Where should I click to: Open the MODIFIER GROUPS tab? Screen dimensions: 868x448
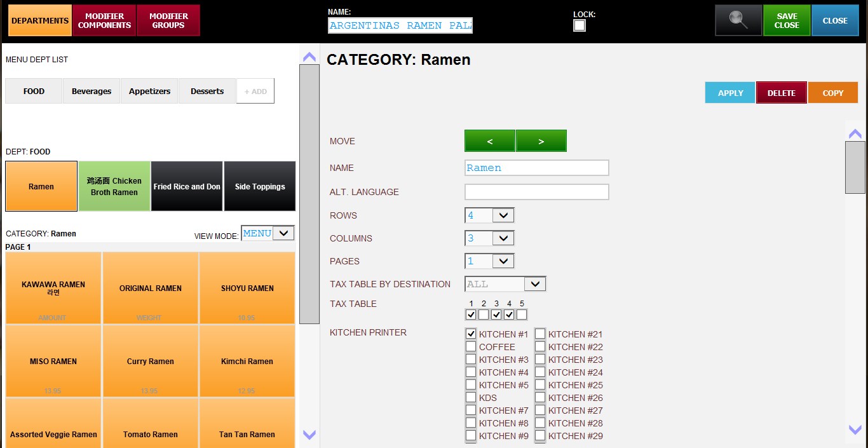pos(168,20)
